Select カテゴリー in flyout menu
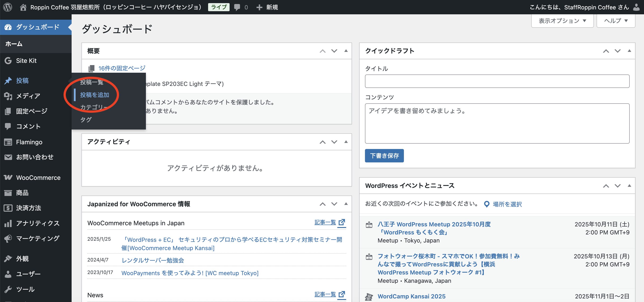Image resolution: width=644 pixels, height=302 pixels. click(x=93, y=107)
